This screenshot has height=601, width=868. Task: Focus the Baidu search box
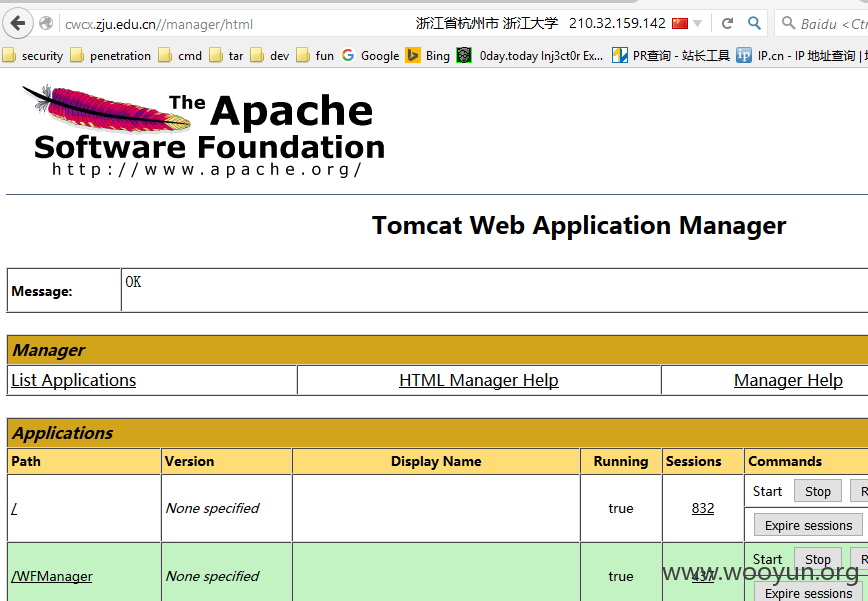click(x=822, y=24)
